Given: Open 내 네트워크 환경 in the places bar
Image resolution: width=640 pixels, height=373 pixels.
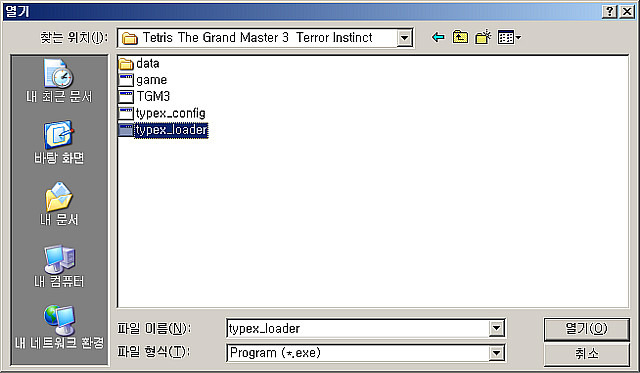Looking at the screenshot, I should 59,327.
